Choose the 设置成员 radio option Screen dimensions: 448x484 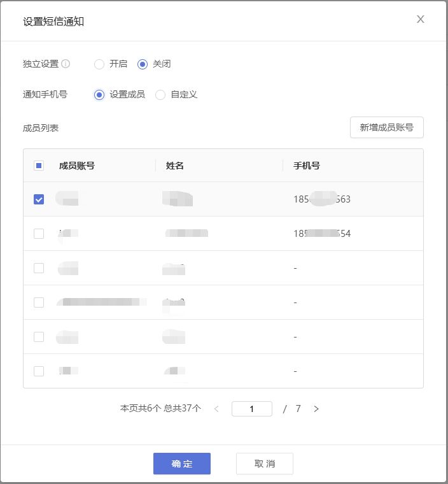pyautogui.click(x=99, y=95)
